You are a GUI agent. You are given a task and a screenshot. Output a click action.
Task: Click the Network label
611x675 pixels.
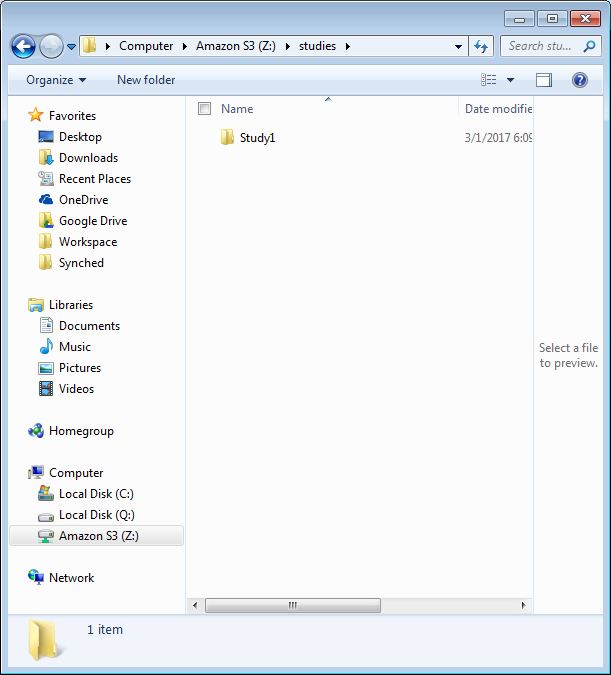pyautogui.click(x=71, y=578)
